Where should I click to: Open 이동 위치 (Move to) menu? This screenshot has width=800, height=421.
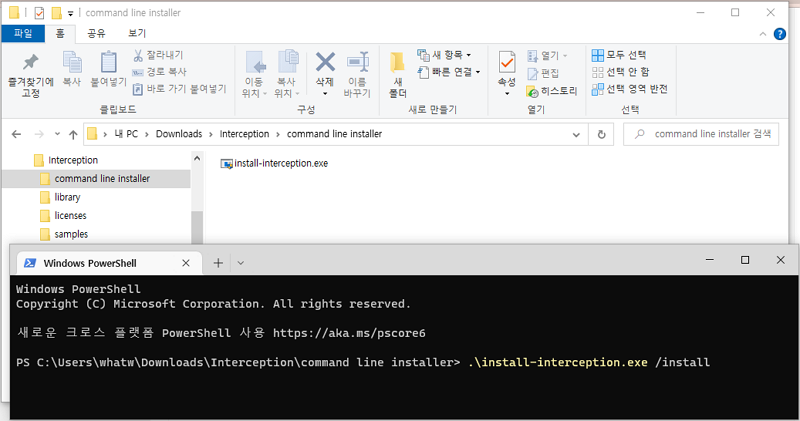tap(254, 75)
